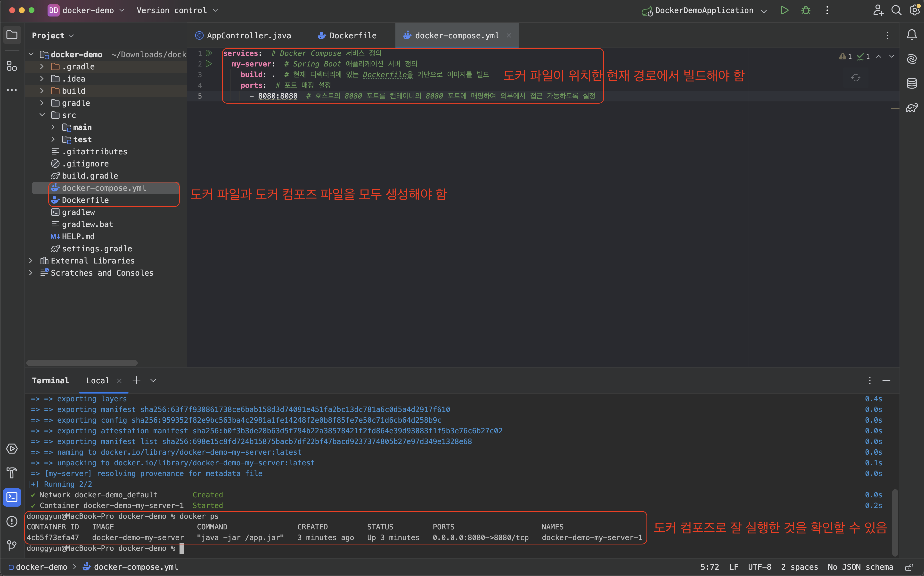Collapse the src folder
This screenshot has width=924, height=576.
coord(42,115)
